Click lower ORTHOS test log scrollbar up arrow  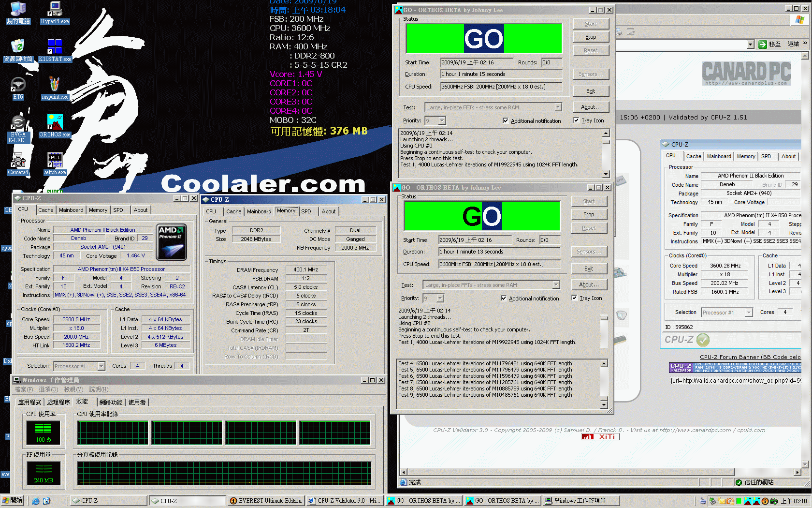click(x=604, y=363)
